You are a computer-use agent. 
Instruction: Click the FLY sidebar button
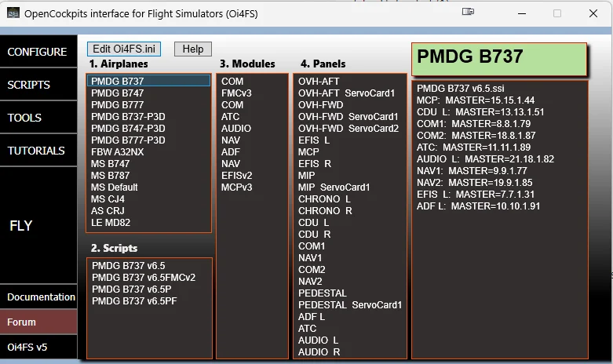click(38, 225)
